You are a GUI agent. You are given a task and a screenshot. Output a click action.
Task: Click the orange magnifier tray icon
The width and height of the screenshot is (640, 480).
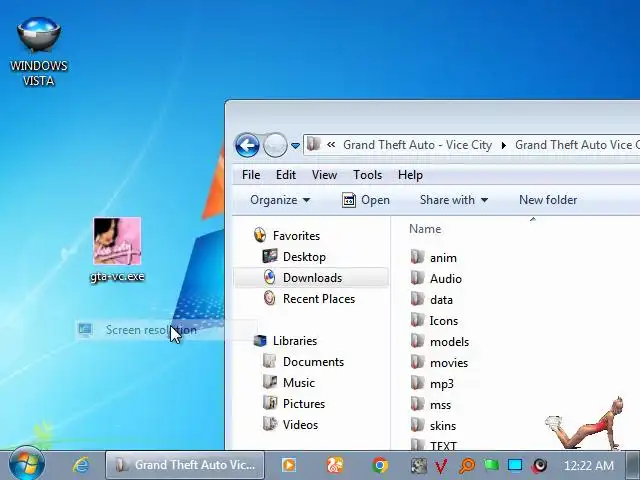[467, 465]
